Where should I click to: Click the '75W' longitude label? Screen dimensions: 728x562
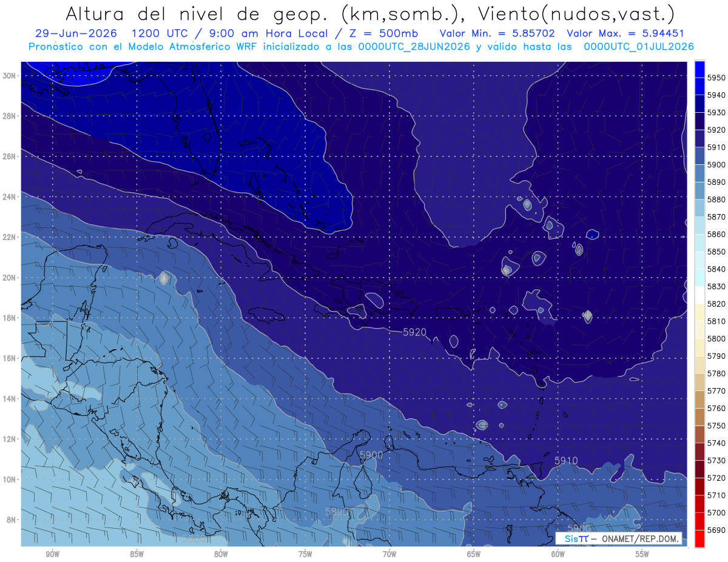(x=305, y=554)
